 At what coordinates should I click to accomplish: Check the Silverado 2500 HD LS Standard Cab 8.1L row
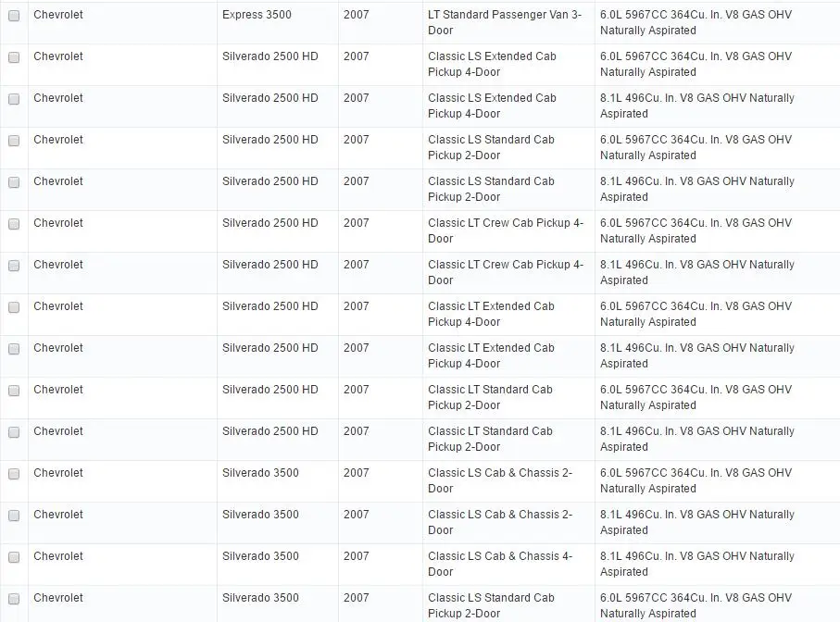[14, 182]
